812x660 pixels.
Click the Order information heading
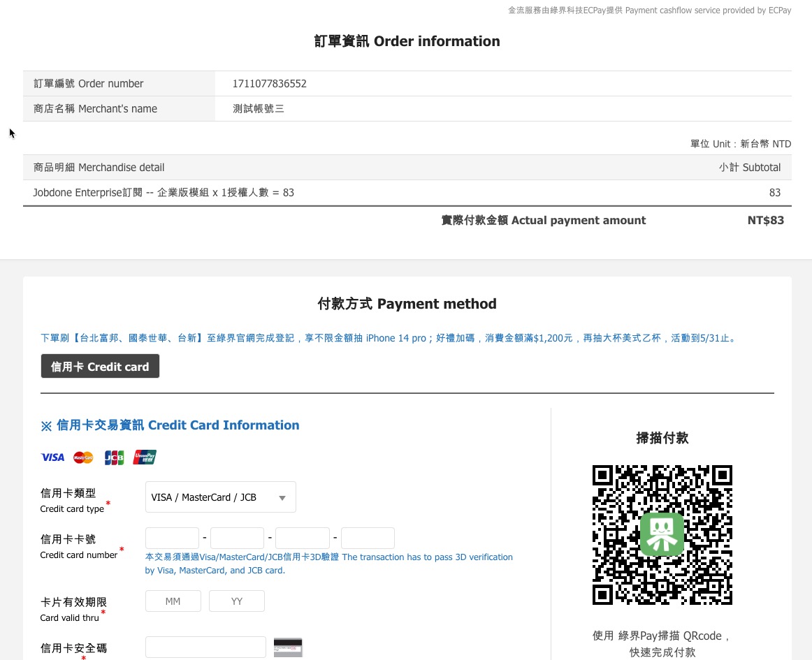[x=407, y=41]
